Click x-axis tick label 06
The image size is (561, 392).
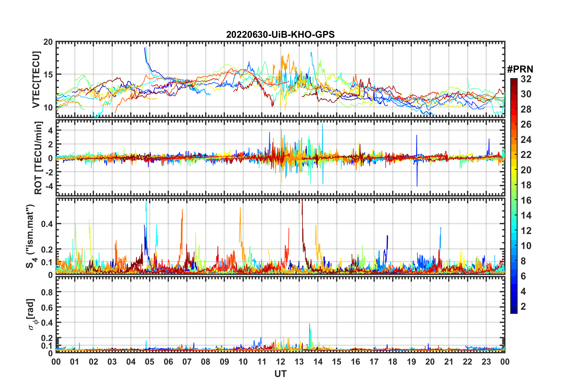pos(168,362)
